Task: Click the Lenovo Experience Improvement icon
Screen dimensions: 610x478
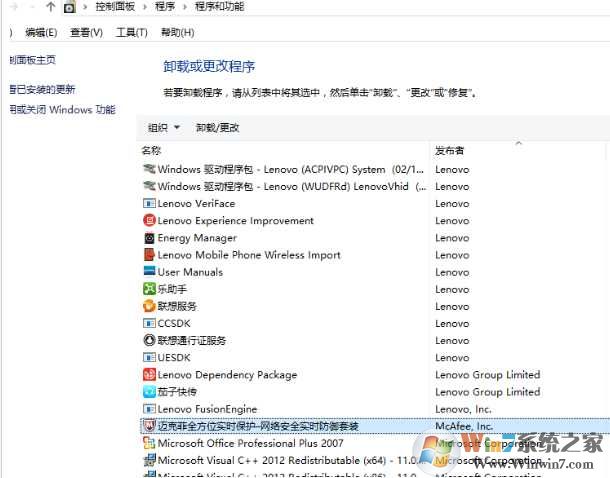Action: pyautogui.click(x=149, y=221)
